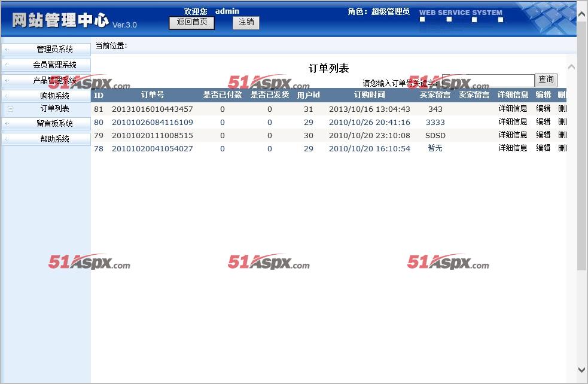The width and height of the screenshot is (588, 384).
Task: View 详细信息 for order ID 80
Action: click(x=513, y=122)
